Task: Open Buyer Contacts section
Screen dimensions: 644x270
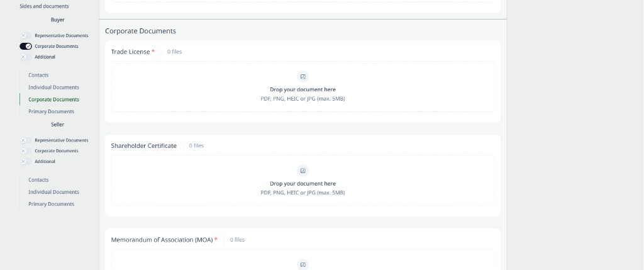Action: [x=38, y=75]
